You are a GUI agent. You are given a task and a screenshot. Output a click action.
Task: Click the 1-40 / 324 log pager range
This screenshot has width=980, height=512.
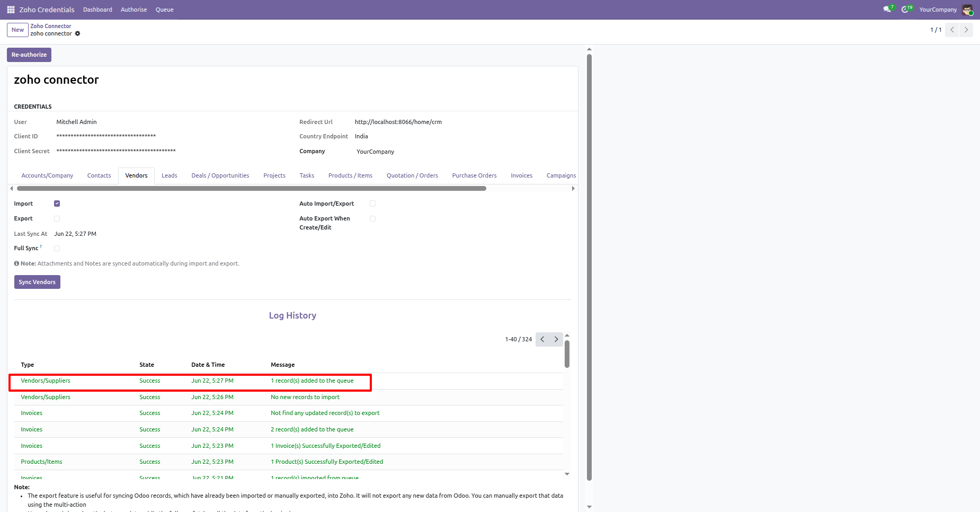(x=519, y=339)
